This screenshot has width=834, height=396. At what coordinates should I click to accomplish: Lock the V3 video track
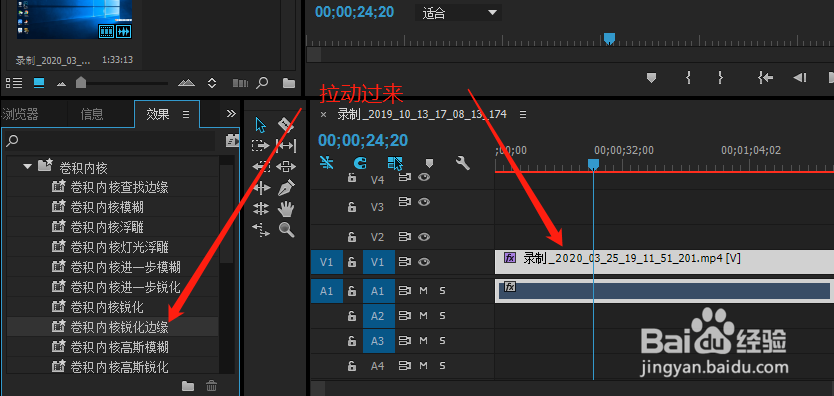tap(352, 207)
